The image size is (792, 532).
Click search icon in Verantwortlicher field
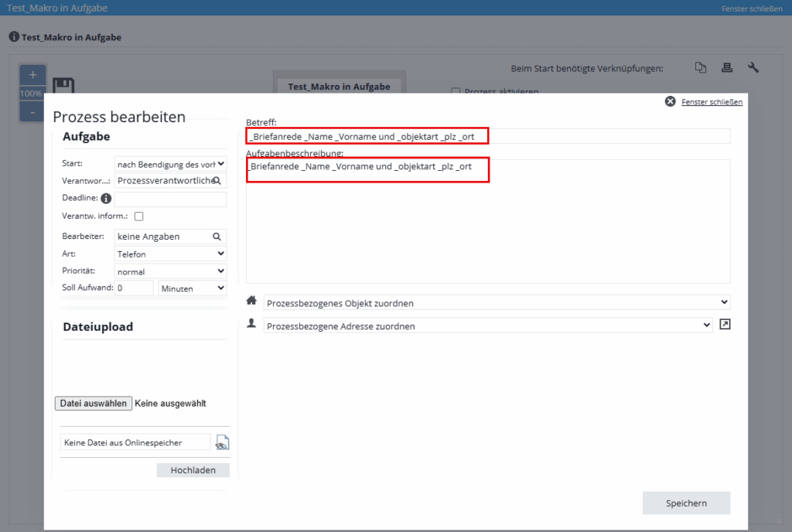point(219,180)
